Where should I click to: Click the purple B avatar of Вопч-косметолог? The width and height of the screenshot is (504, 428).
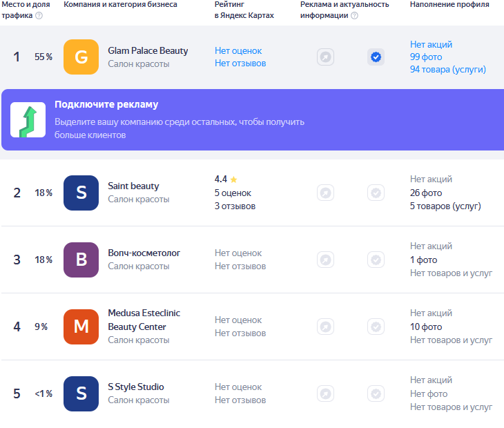tap(81, 260)
